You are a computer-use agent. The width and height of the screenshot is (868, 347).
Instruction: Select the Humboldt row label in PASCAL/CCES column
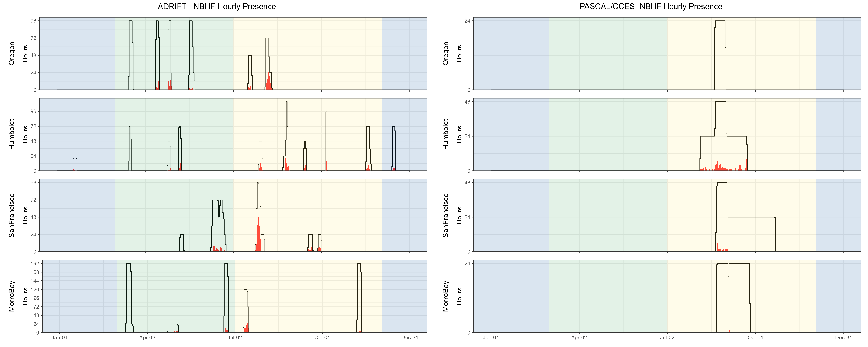tap(446, 134)
